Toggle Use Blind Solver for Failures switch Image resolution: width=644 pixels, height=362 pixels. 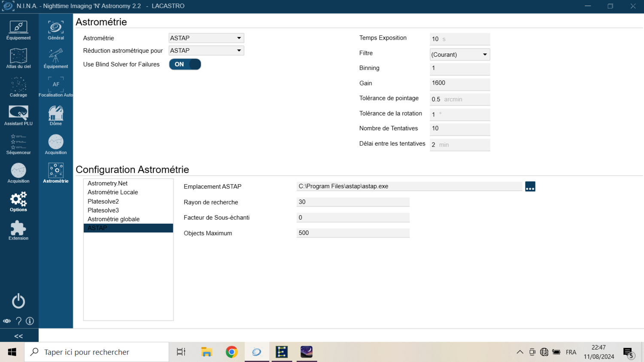tap(185, 64)
